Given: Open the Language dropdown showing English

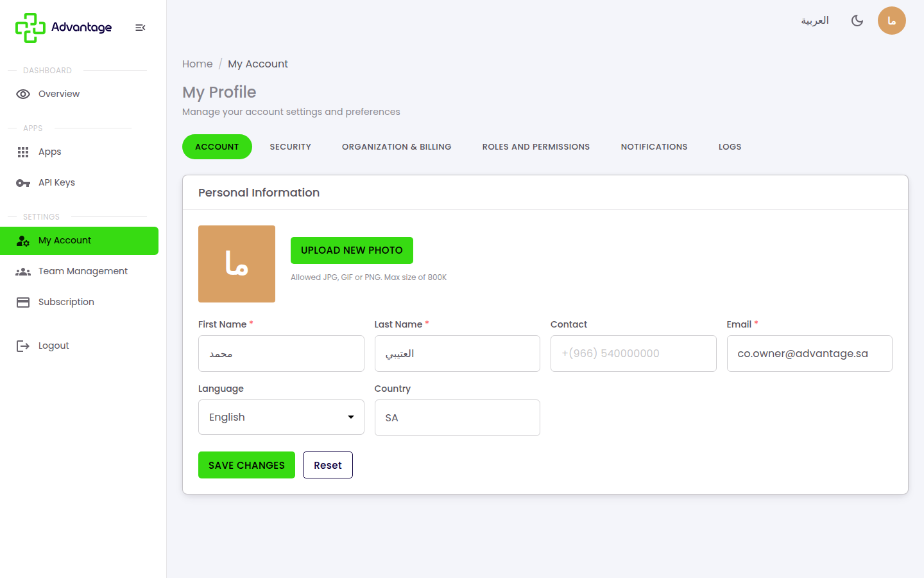Looking at the screenshot, I should tap(281, 417).
